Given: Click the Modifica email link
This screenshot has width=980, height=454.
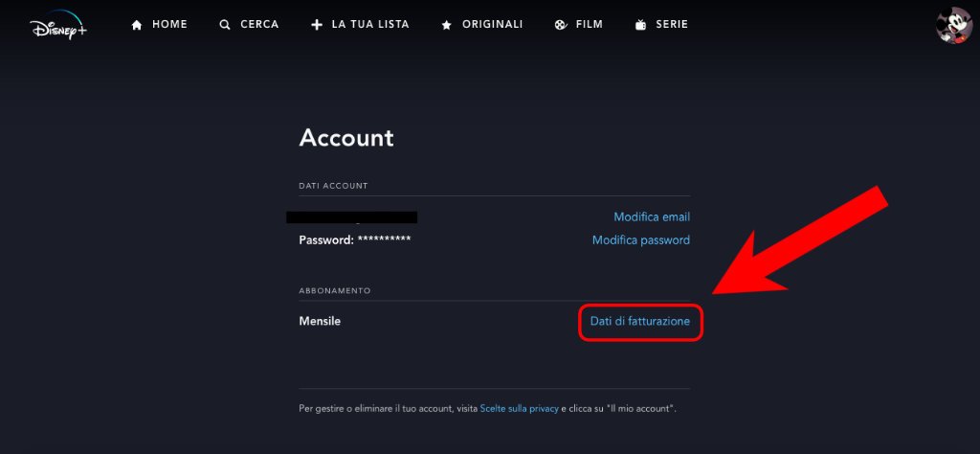Looking at the screenshot, I should click(652, 217).
